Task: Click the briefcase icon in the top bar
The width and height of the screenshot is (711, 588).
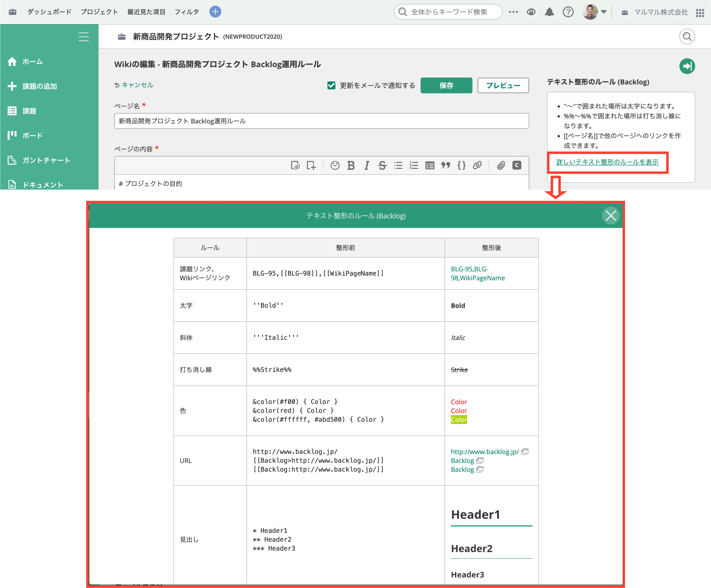Action: coord(13,12)
